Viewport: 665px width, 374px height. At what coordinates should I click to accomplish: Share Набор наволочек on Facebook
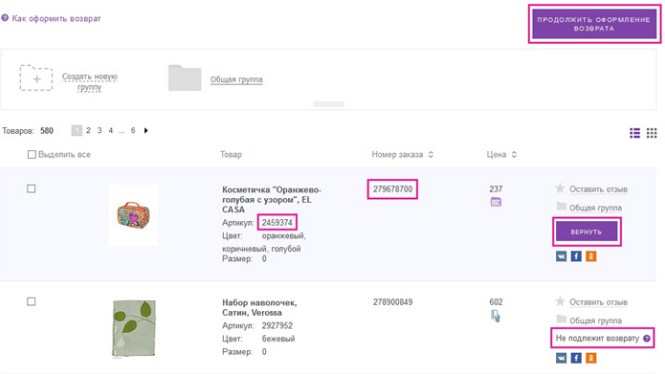pos(576,358)
